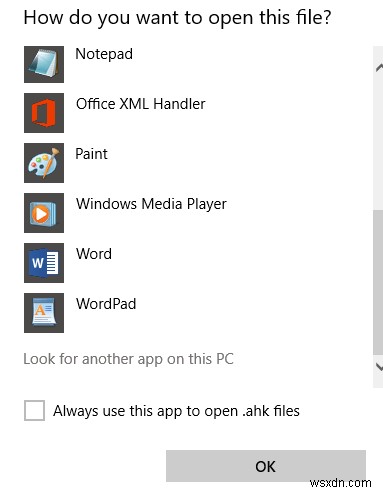
Task: Choose the Word app icon
Action: (44, 263)
